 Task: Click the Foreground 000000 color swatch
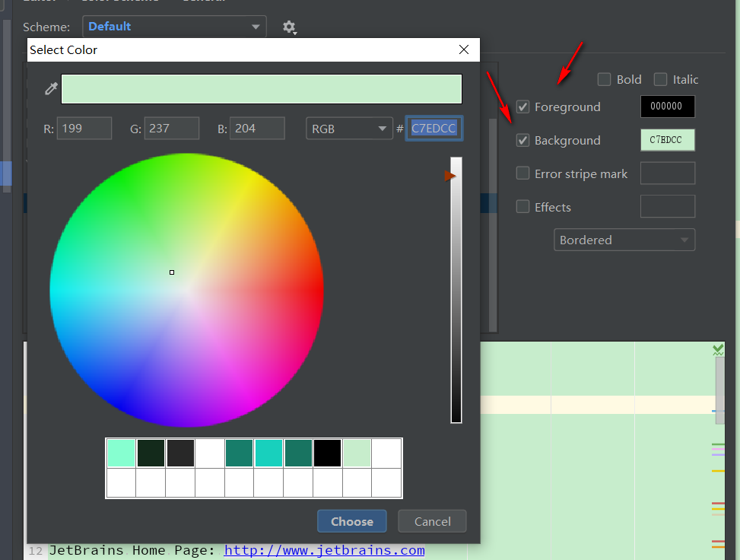pyautogui.click(x=667, y=107)
